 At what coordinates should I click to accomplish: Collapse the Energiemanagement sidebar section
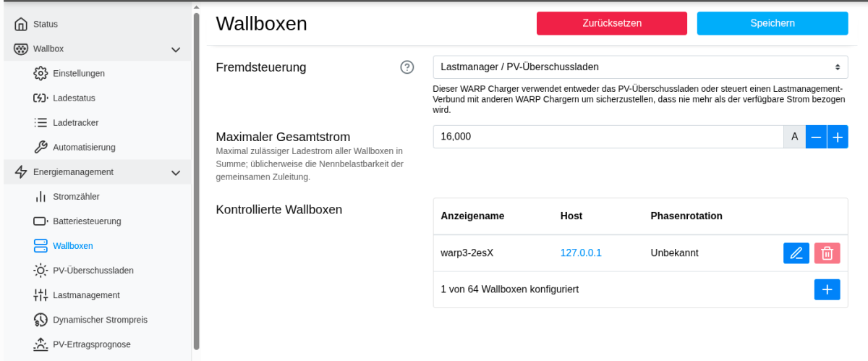(x=175, y=172)
